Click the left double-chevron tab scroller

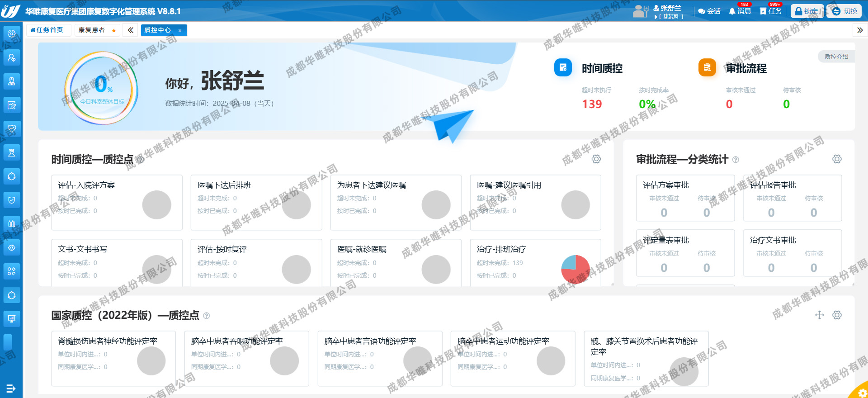pyautogui.click(x=130, y=30)
